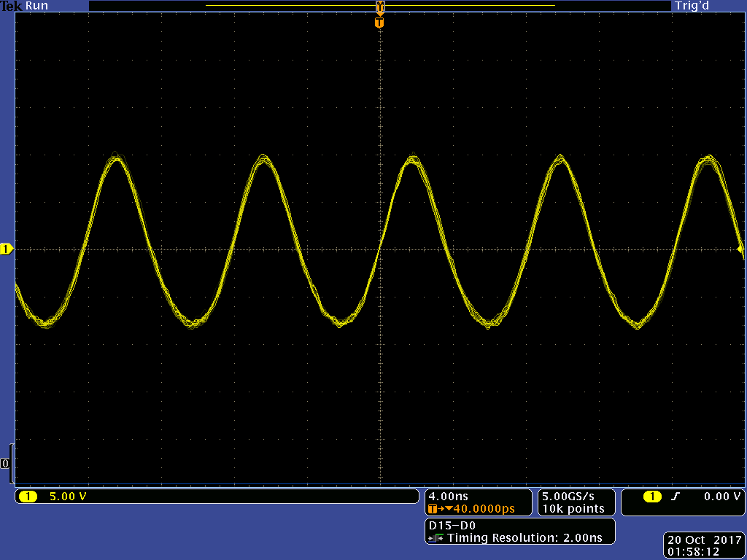Open the 5.00GS/s sample rate readout
The image size is (747, 560).
[x=573, y=496]
